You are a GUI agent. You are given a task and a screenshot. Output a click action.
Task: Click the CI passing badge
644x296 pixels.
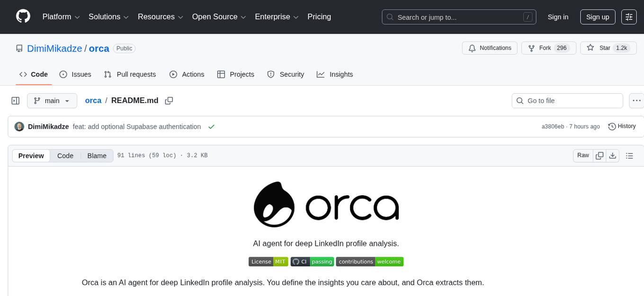(312, 261)
